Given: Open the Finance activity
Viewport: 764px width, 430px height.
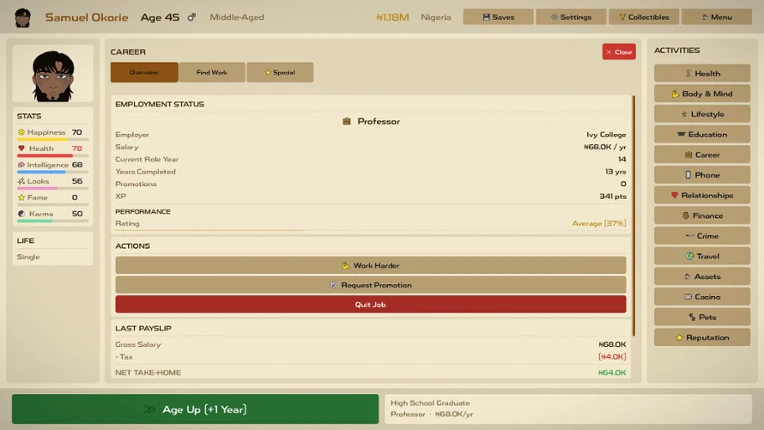Looking at the screenshot, I should pos(702,215).
